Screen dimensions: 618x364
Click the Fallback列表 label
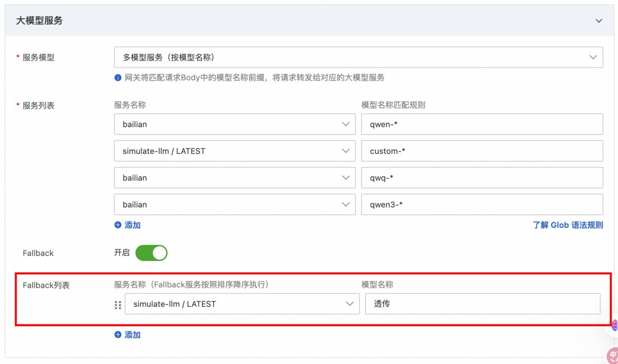pos(46,285)
